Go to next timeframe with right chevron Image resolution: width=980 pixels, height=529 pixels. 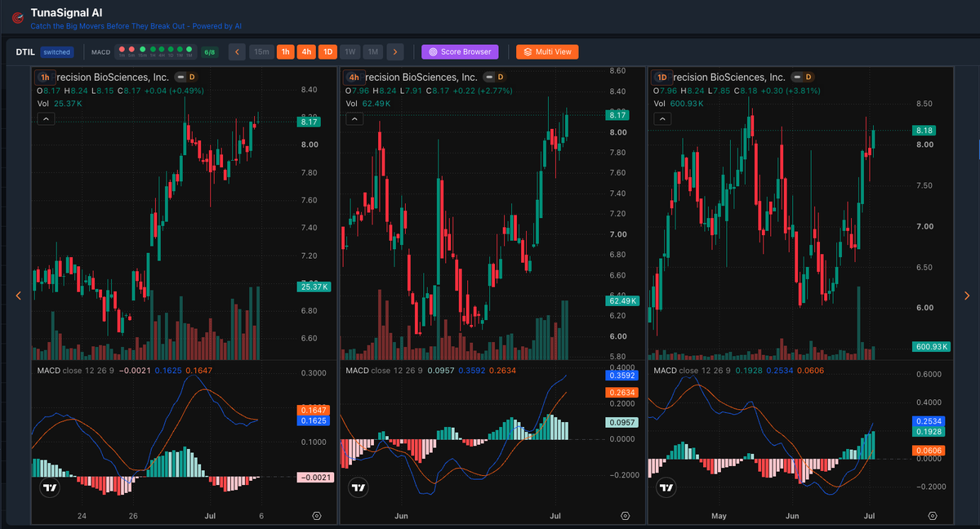point(395,51)
